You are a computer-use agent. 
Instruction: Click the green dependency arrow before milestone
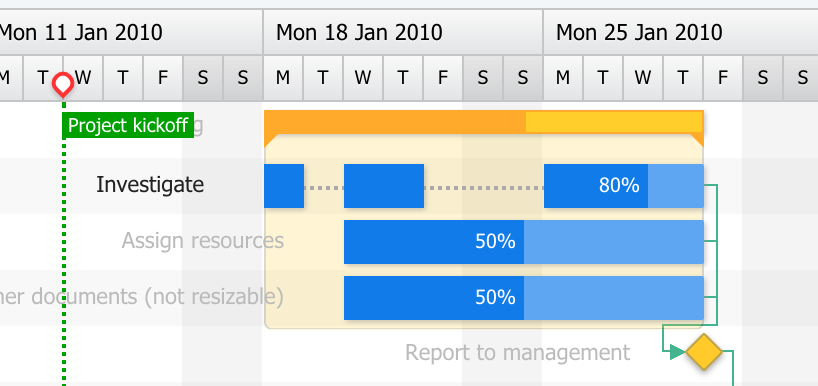click(677, 352)
